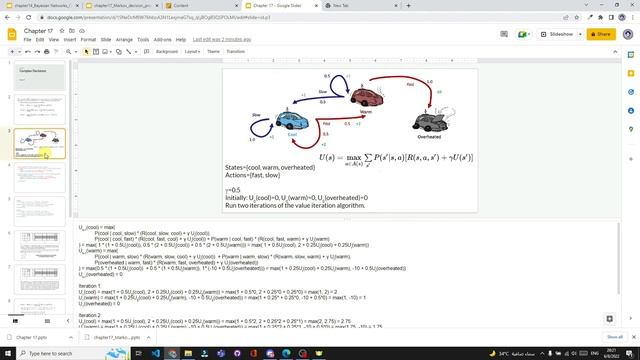
Task: Click the Google Slides home logo
Action: pos(12,34)
